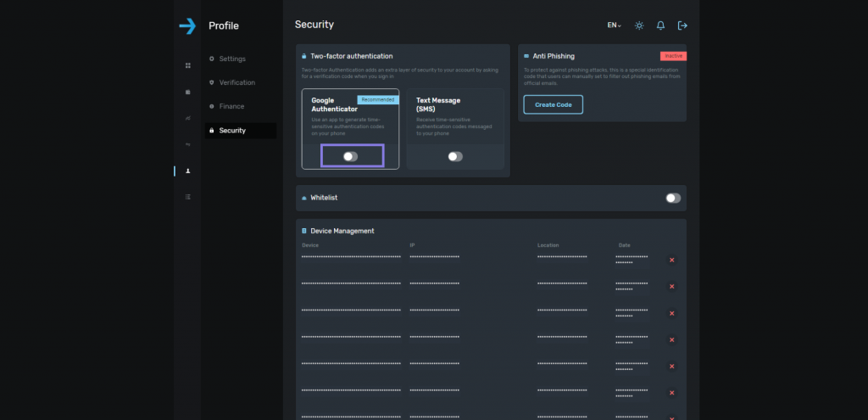Enable Google Authenticator toggle
Screen dimensions: 868x420
350,157
